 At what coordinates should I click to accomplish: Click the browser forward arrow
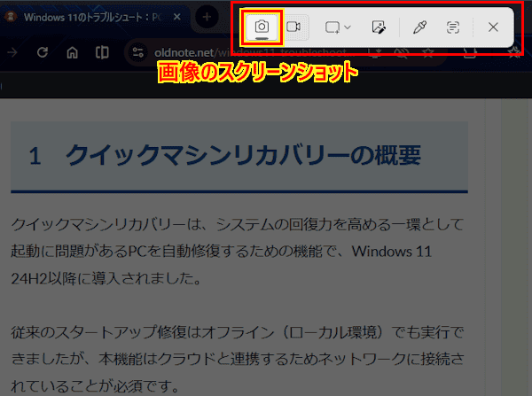[x=12, y=53]
